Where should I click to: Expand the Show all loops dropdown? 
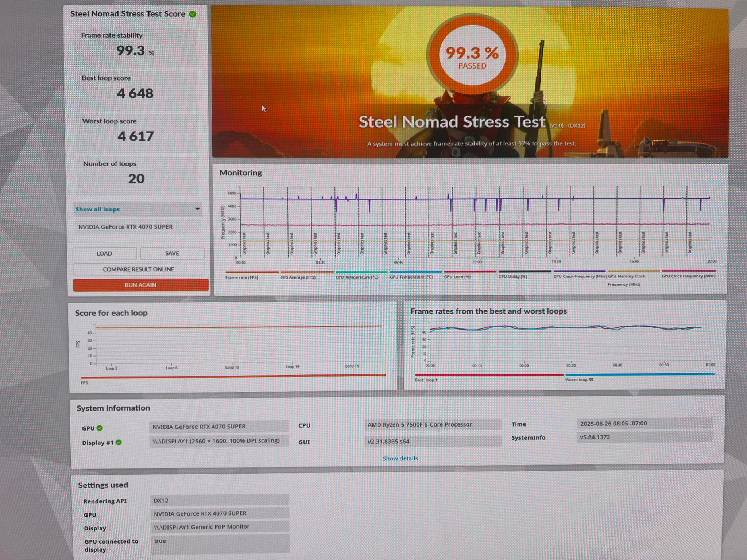tap(138, 209)
